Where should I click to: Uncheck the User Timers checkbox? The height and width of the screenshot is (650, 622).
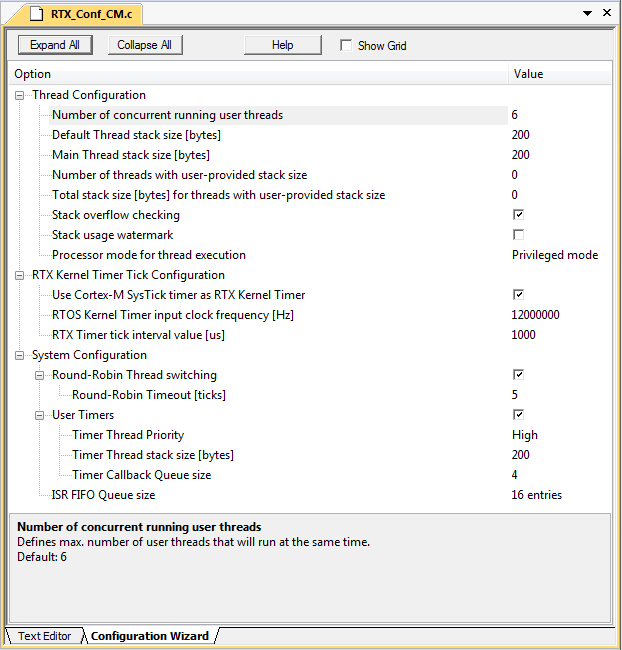(518, 415)
